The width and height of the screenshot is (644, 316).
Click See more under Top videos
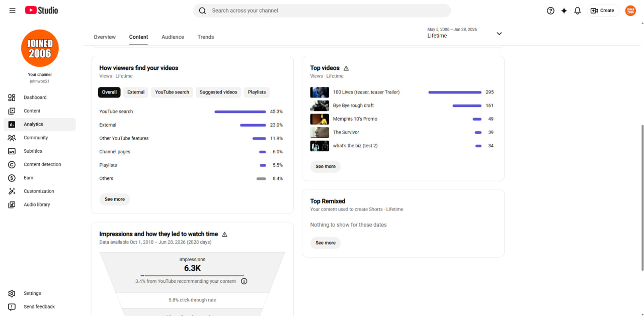(326, 166)
